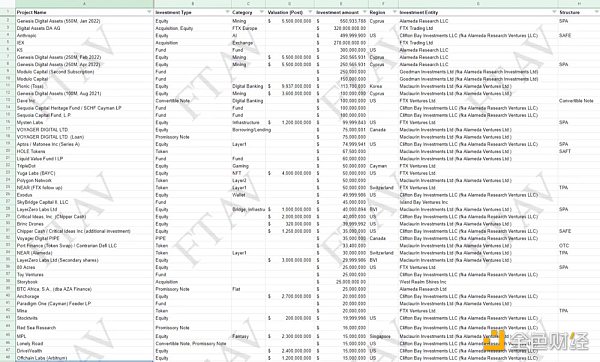Click the Anthropic project name cell

pyautogui.click(x=85, y=35)
